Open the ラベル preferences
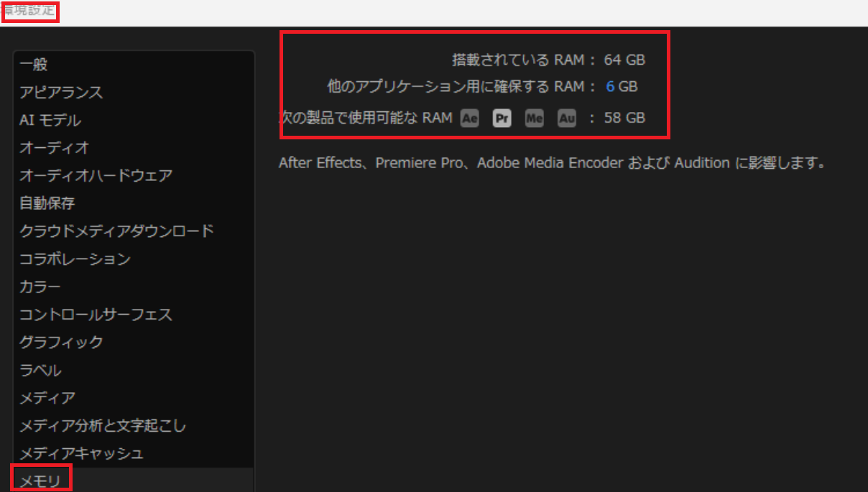 coord(40,371)
